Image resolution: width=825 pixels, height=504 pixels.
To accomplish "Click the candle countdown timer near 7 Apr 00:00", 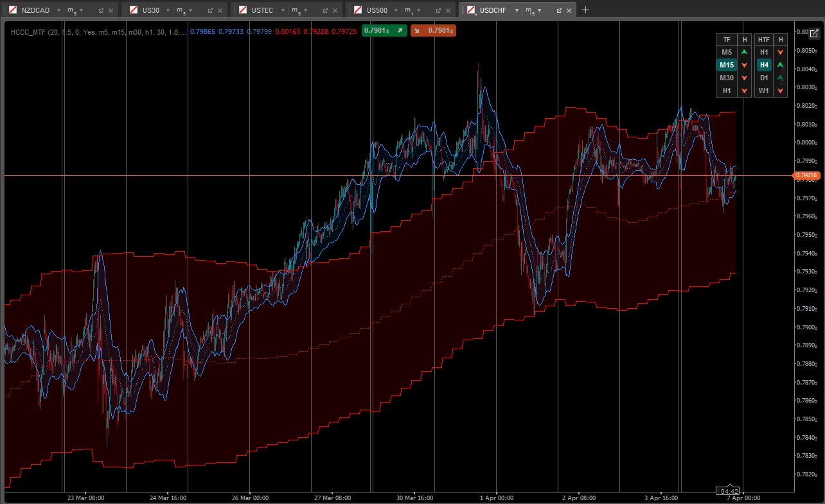I will [x=728, y=490].
